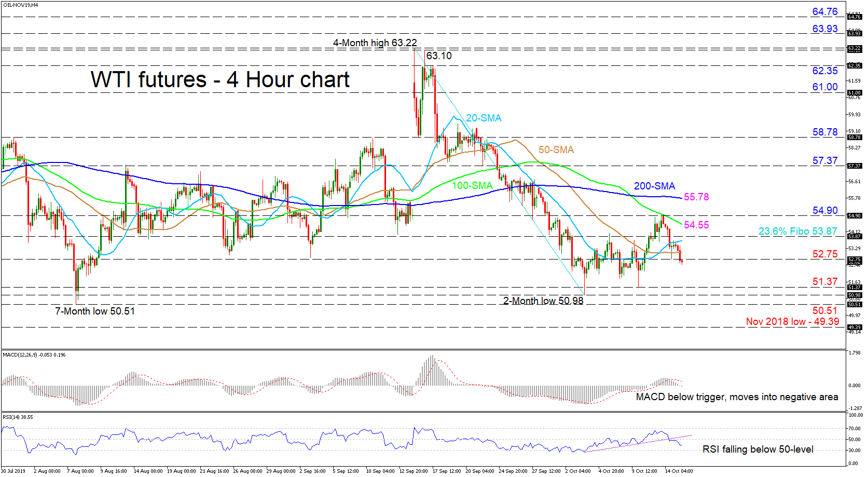868x477 pixels.
Task: Click the 'Nov 2018 low - 49.39' label
Action: pos(792,321)
